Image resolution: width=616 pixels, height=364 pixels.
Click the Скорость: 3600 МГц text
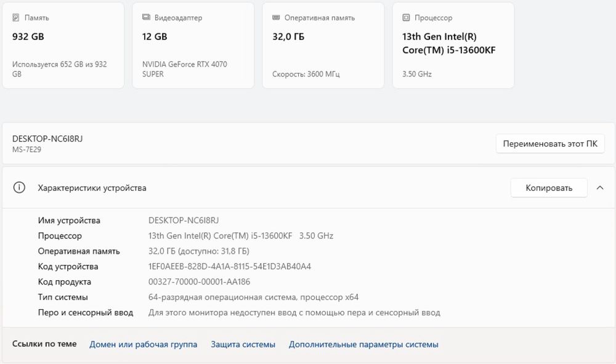306,74
